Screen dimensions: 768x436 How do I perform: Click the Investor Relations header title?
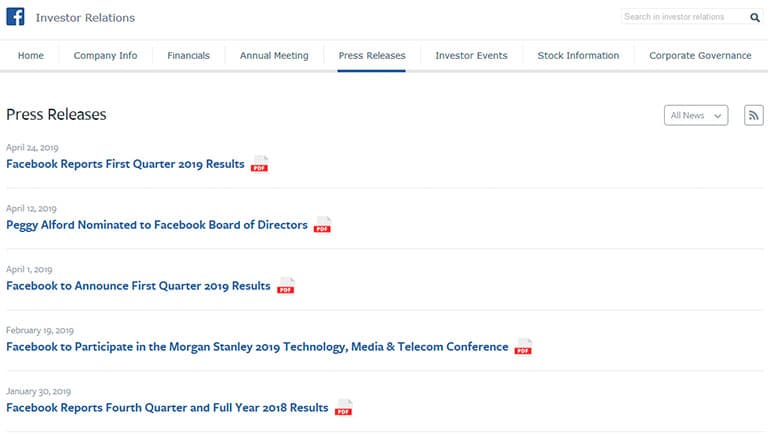click(85, 18)
